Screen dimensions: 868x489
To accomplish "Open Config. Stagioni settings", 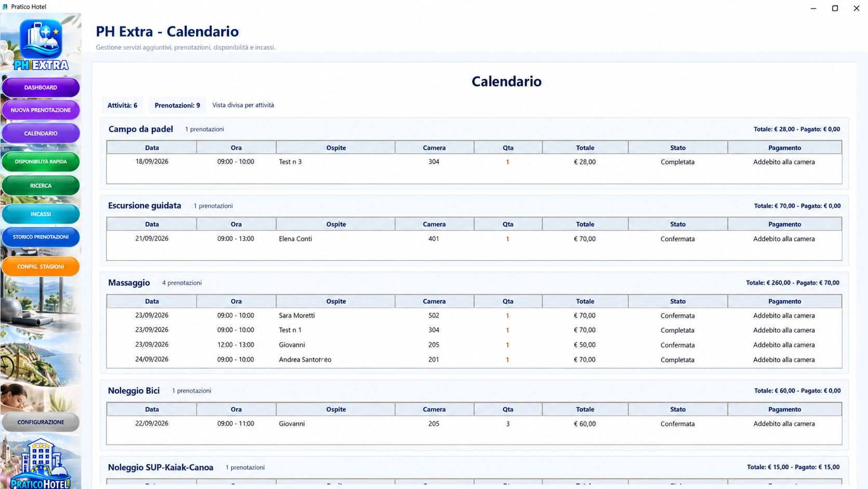I will point(40,267).
